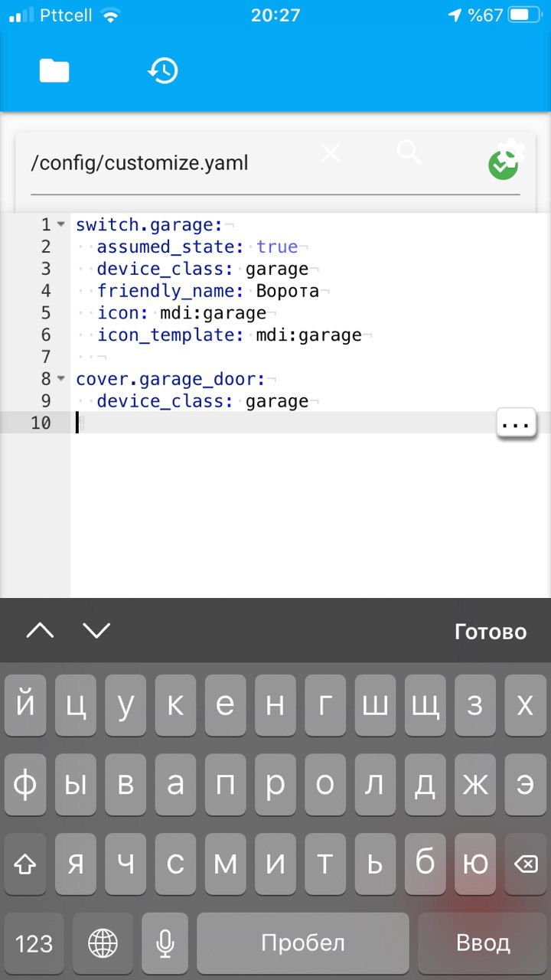Tap Готово to dismiss the keyboard

coord(491,632)
